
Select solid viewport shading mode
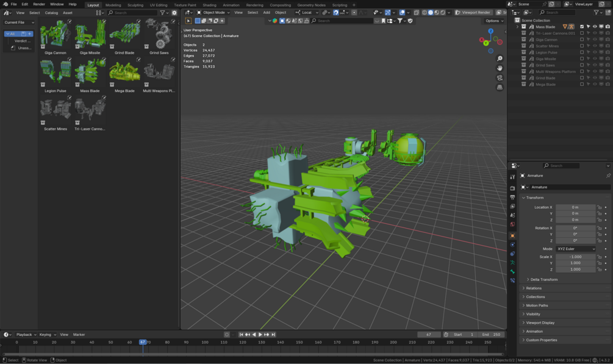431,13
